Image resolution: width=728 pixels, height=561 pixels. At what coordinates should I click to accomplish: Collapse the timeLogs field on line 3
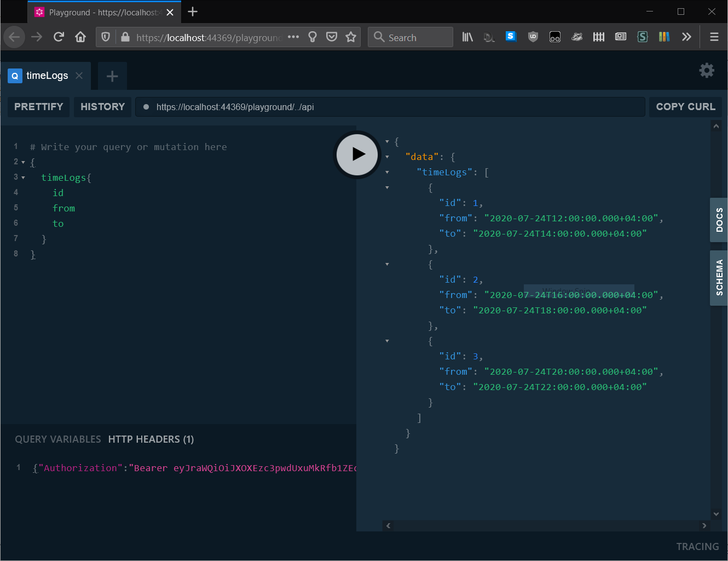23,178
